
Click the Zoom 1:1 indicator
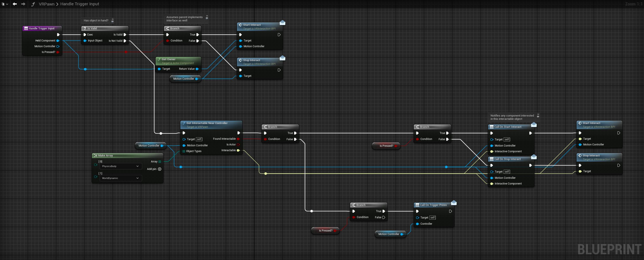pyautogui.click(x=634, y=4)
